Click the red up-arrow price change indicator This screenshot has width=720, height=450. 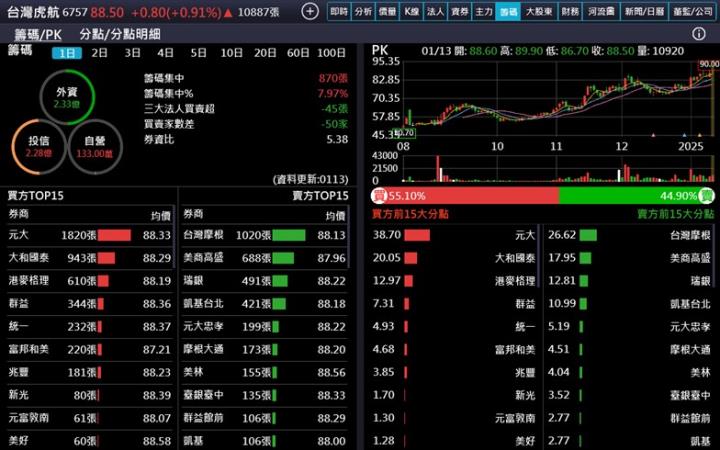(x=228, y=12)
